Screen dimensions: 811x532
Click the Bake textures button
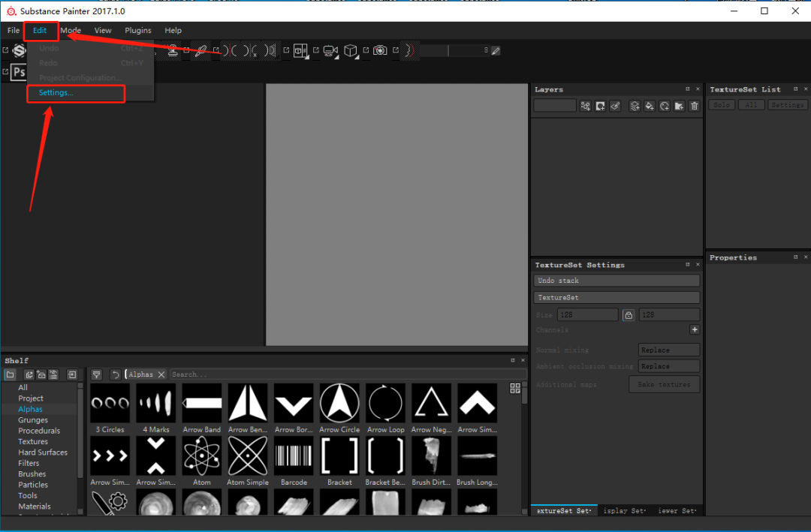(664, 385)
